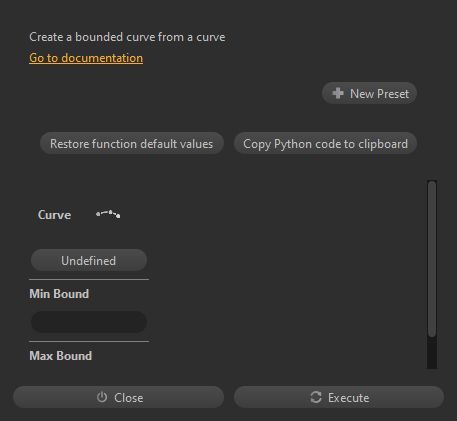457x421 pixels.
Task: Click the Max Bound parameter label
Action: pyautogui.click(x=61, y=356)
